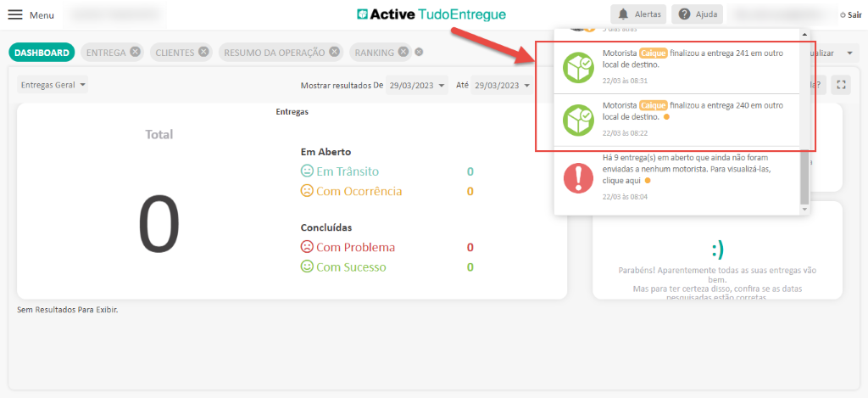Screen dimensions: 868x398
Task: Click the red exclamation alert icon
Action: click(x=579, y=177)
